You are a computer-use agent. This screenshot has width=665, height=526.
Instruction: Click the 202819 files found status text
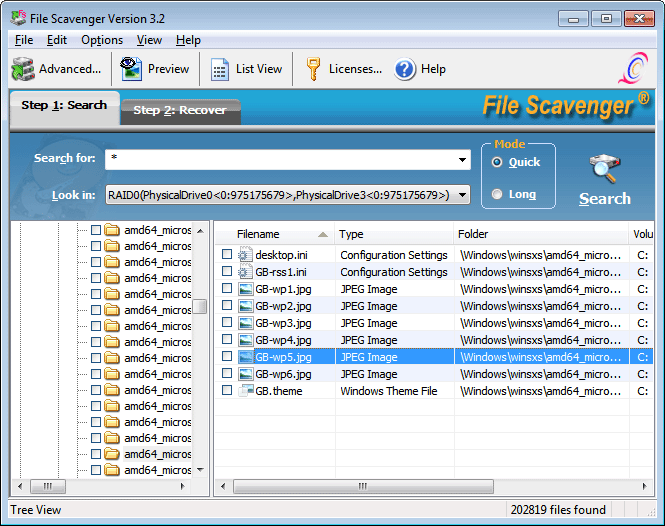tap(558, 509)
